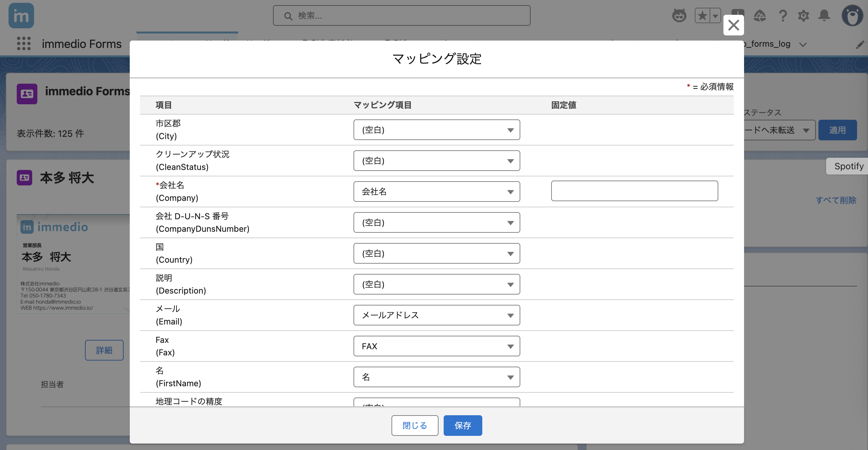View notifications bell icon

[x=824, y=16]
